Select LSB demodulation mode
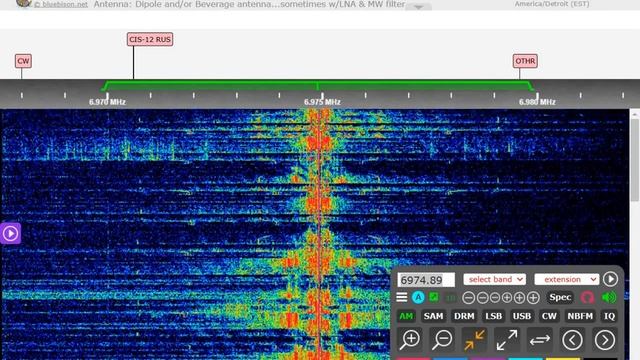This screenshot has height=360, width=640. [x=493, y=316]
